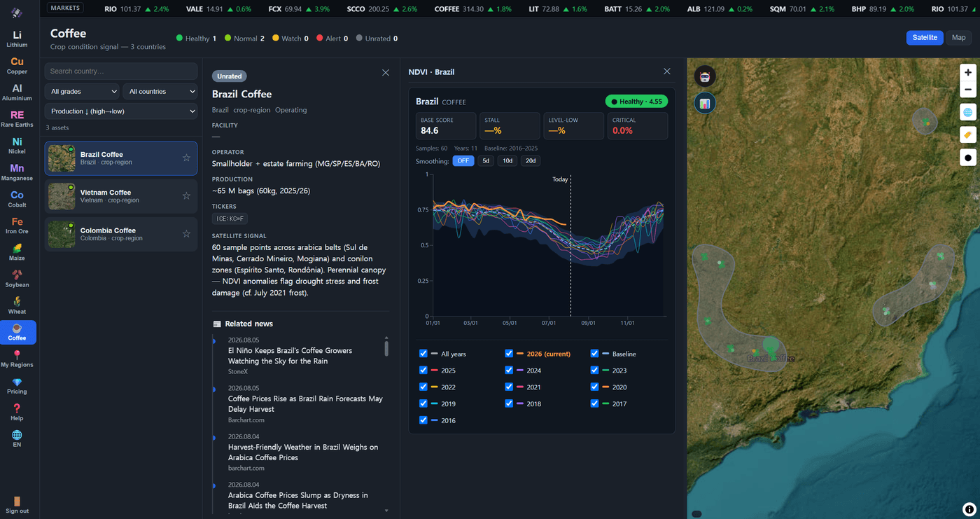Expand the Production sort order dropdown
Viewport: 980px width, 519px height.
(121, 111)
